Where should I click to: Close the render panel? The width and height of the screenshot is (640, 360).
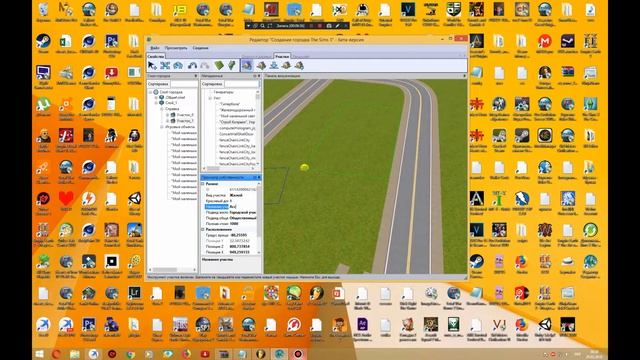coord(464,76)
